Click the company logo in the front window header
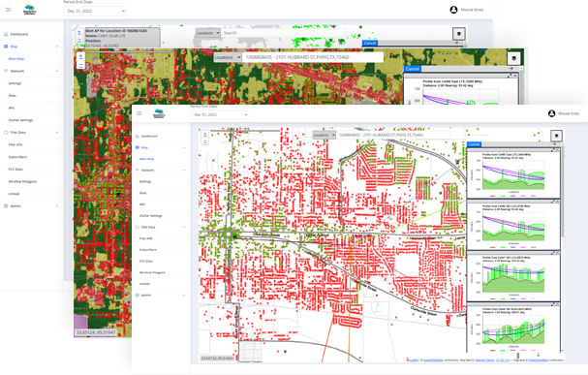 coord(160,113)
